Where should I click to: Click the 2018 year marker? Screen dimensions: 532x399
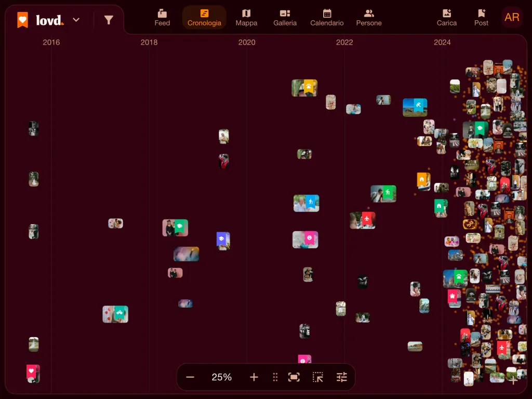(149, 43)
